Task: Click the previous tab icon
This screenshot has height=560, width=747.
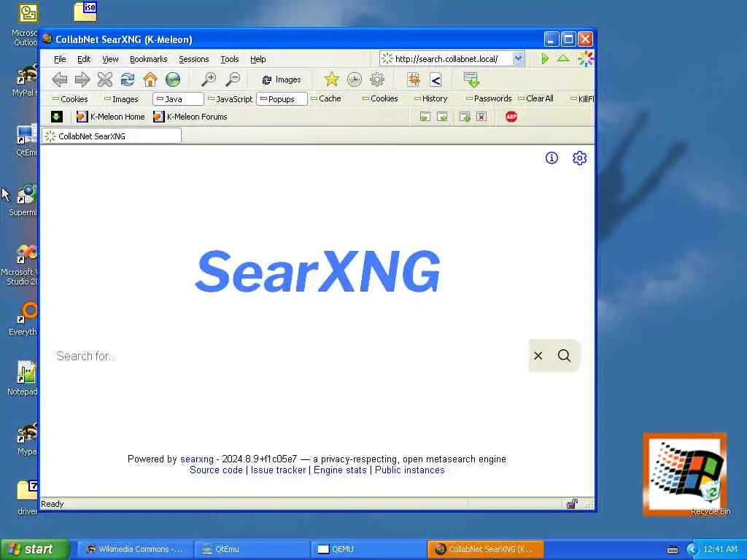Action: pyautogui.click(x=425, y=117)
